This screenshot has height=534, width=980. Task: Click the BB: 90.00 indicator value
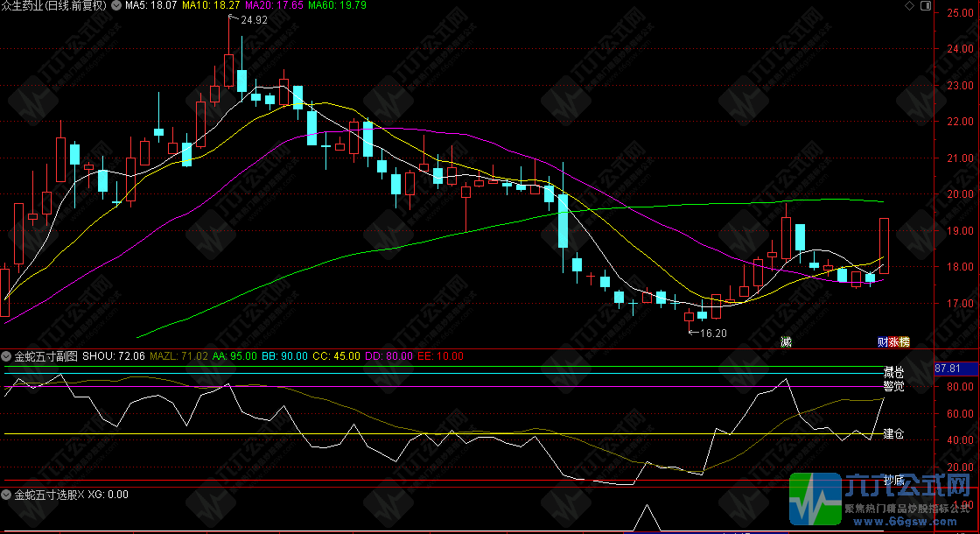285,356
